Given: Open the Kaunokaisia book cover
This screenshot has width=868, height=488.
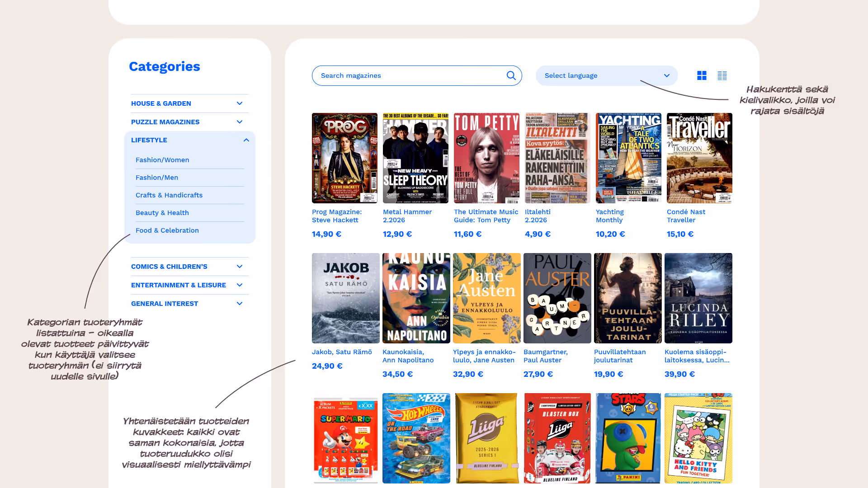Looking at the screenshot, I should click(416, 298).
